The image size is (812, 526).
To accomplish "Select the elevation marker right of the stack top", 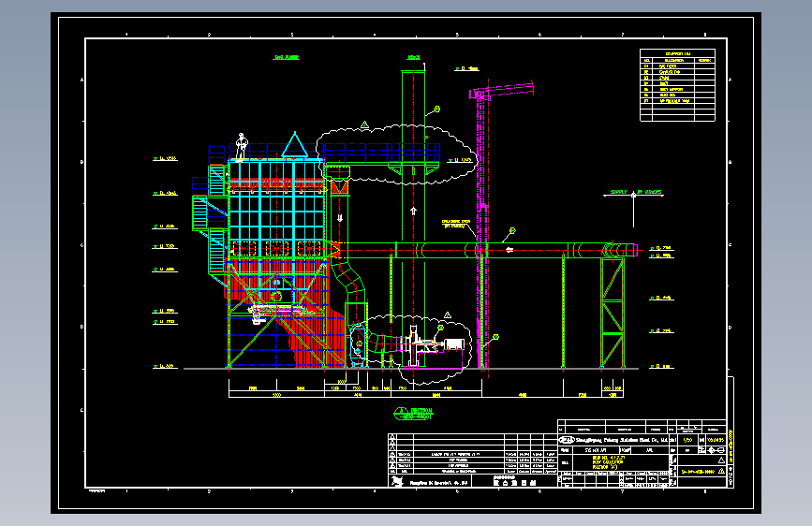I will pyautogui.click(x=466, y=68).
